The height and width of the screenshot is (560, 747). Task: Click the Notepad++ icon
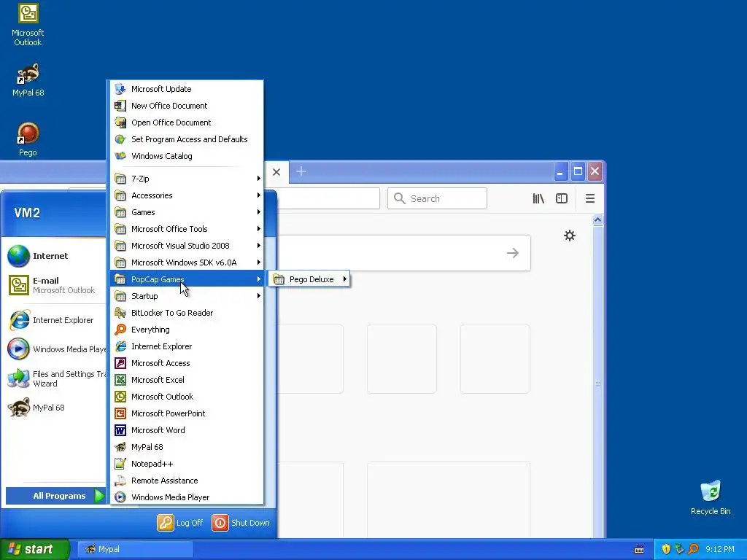(120, 464)
